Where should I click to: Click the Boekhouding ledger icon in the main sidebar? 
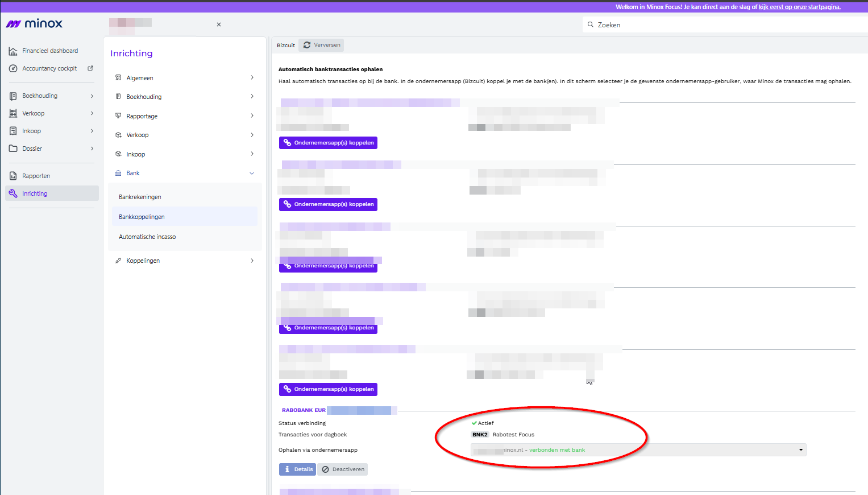[13, 96]
